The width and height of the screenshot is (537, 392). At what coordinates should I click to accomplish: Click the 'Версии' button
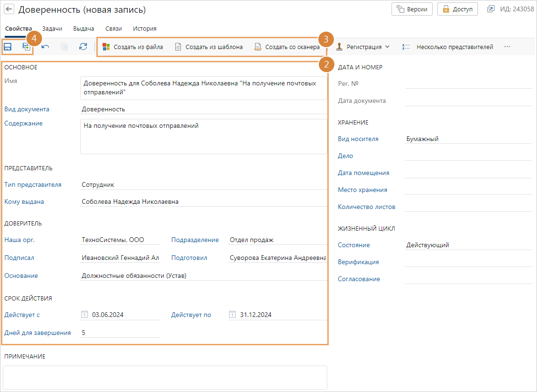(x=412, y=9)
